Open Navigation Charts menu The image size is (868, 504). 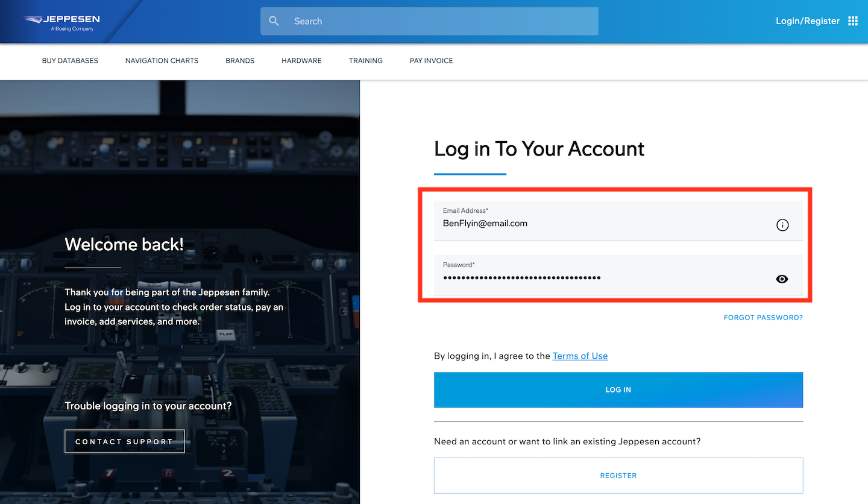(x=162, y=61)
